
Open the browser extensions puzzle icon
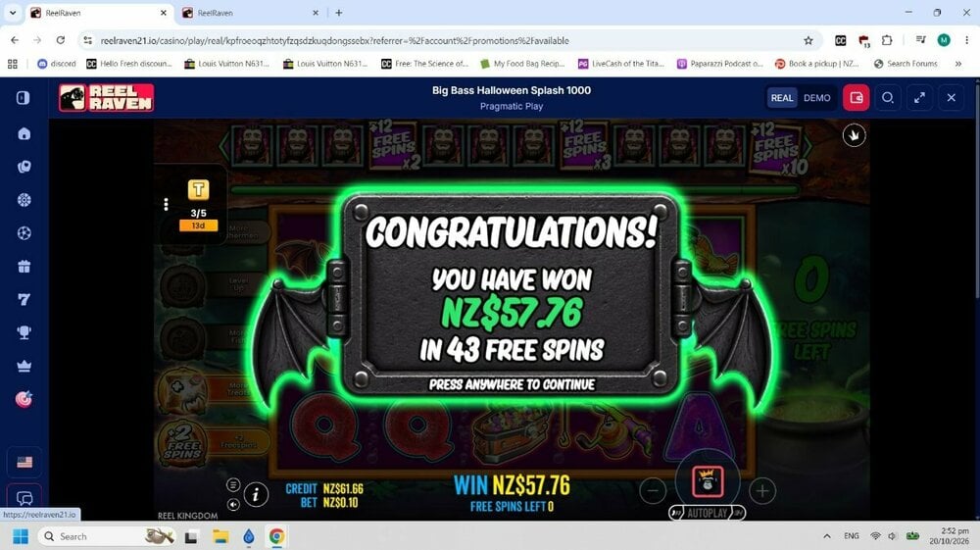(x=887, y=40)
